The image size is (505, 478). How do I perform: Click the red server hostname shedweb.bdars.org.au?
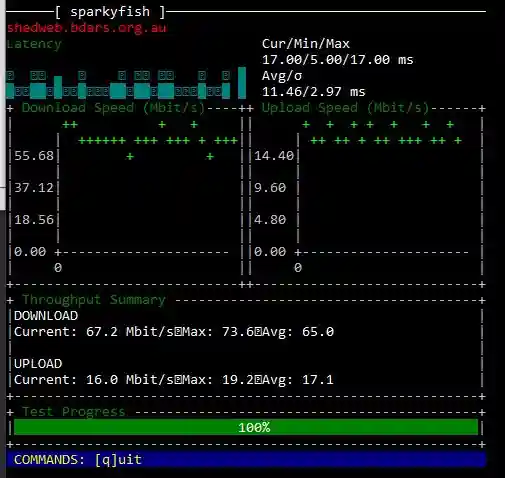[x=87, y=28]
